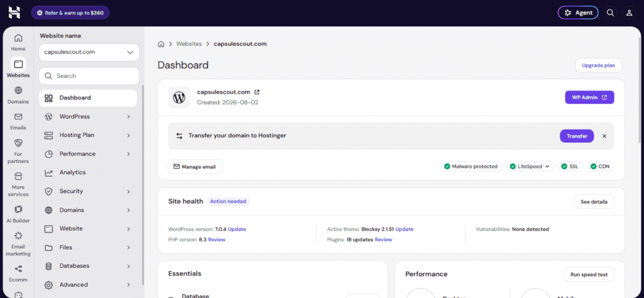Click the sidebar vertical scrollbar
This screenshot has width=644, height=298.
(143, 185)
